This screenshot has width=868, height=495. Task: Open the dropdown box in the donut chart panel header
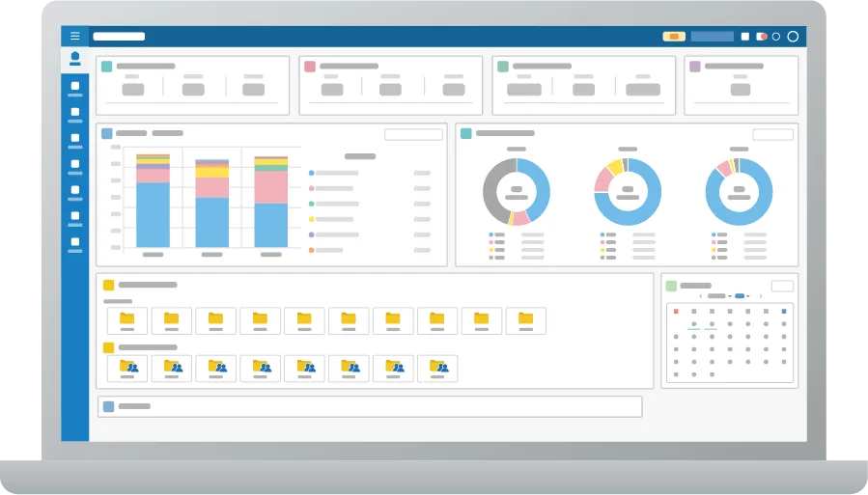pos(772,134)
